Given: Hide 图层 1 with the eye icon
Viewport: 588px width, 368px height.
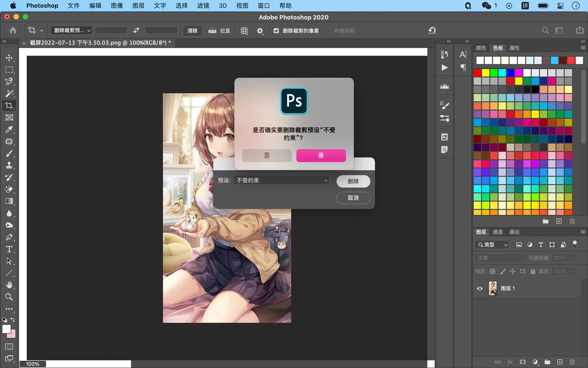Looking at the screenshot, I should click(x=480, y=289).
